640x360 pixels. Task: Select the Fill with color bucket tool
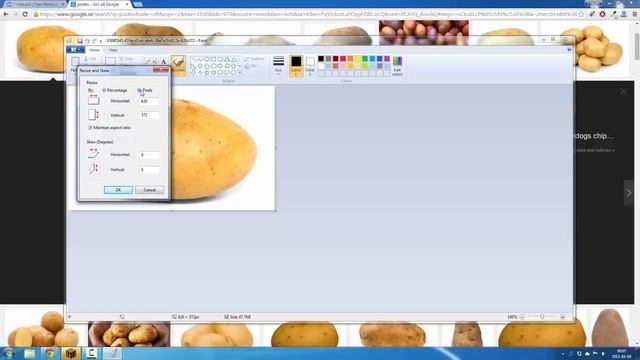[x=155, y=62]
